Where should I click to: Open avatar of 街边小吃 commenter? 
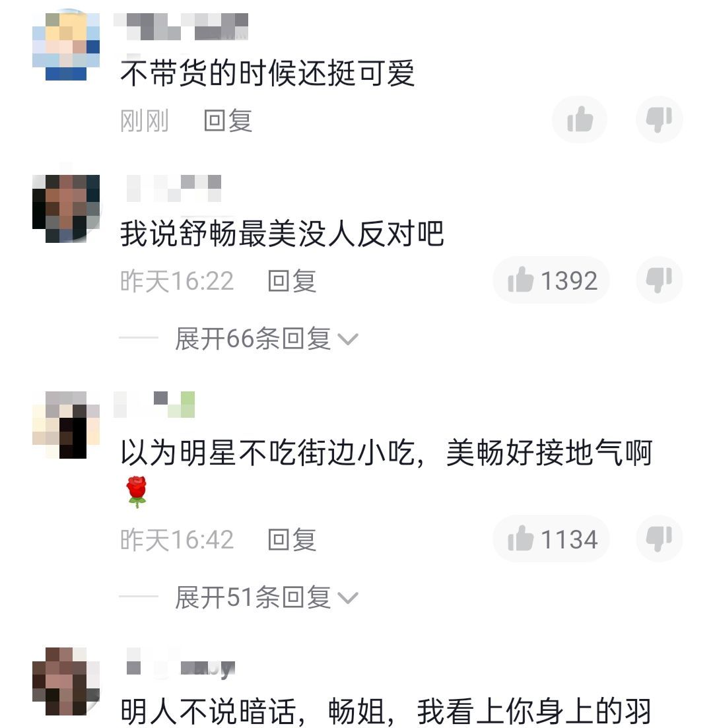[x=66, y=425]
